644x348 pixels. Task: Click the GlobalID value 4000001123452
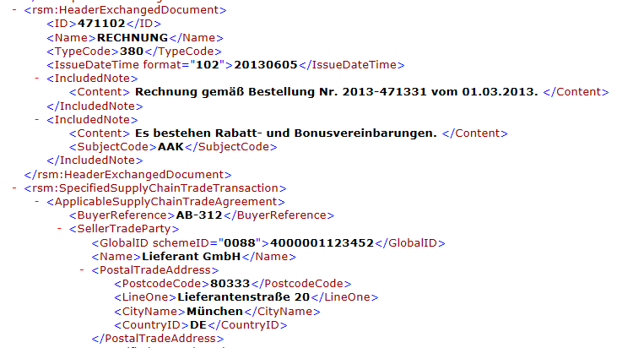[322, 243]
